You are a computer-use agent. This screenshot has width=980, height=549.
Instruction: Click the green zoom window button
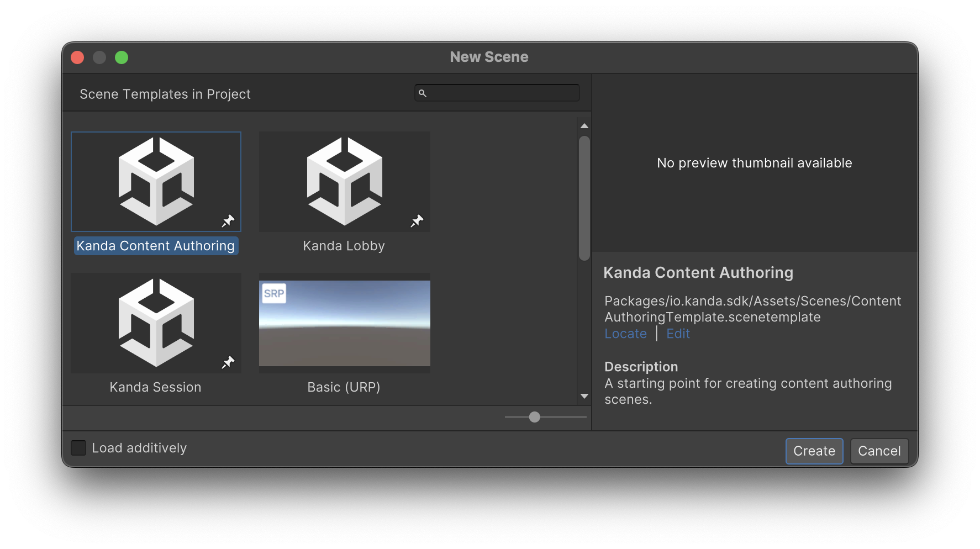tap(122, 57)
